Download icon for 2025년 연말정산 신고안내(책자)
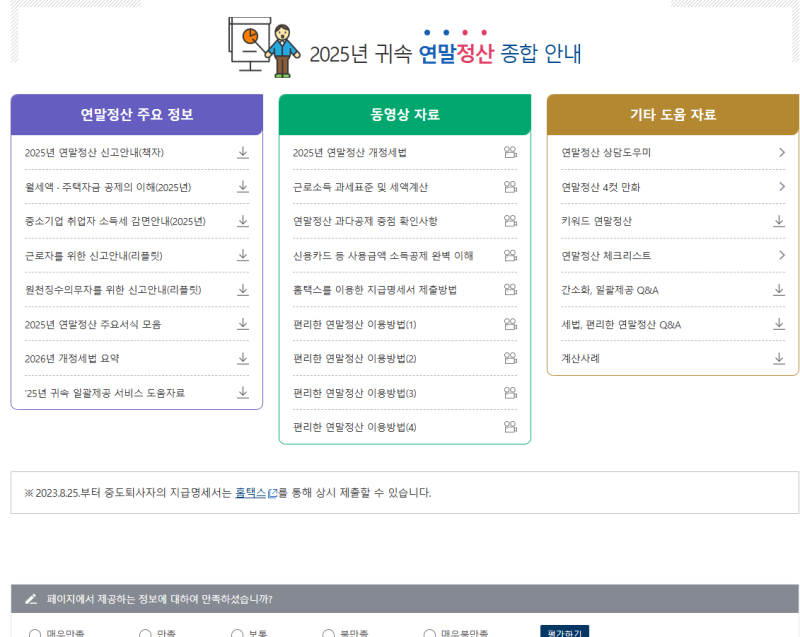 pos(243,152)
